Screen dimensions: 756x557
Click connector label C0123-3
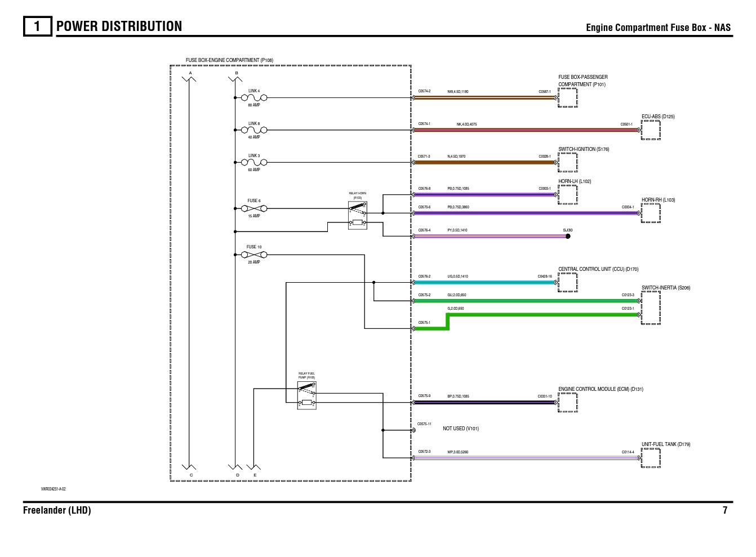click(x=628, y=295)
